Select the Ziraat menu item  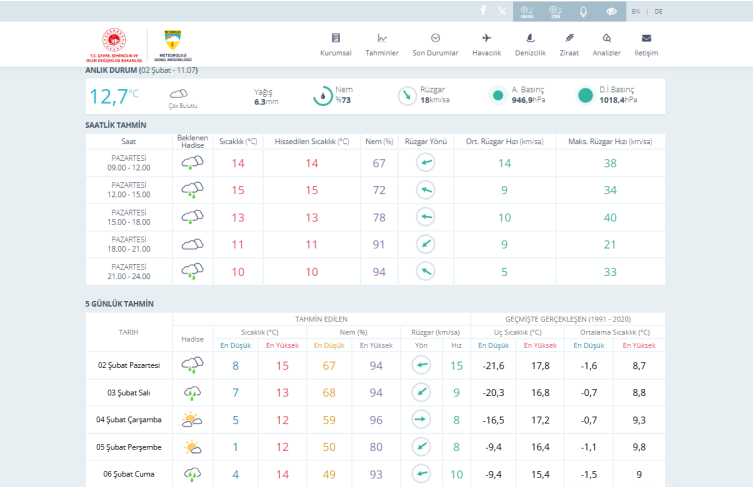[569, 44]
